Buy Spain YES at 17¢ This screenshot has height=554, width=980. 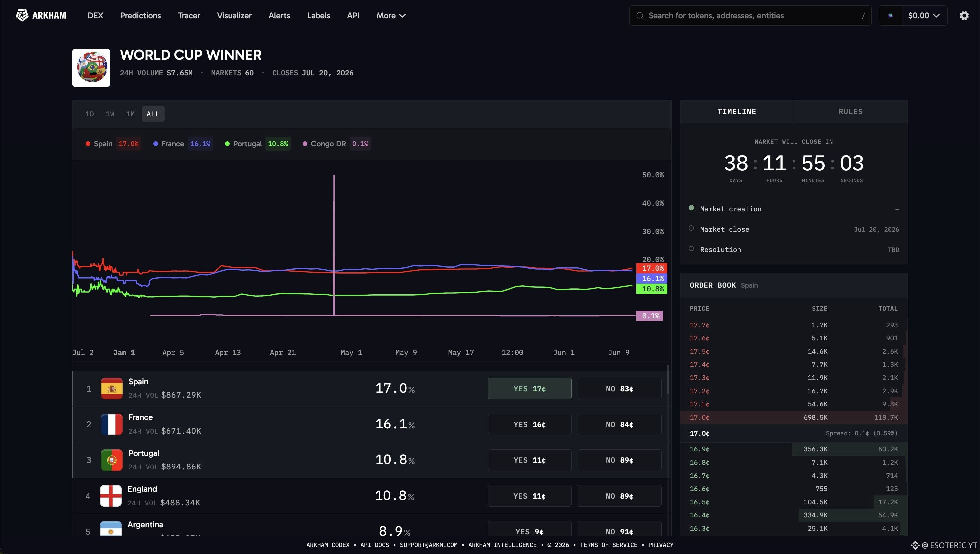pyautogui.click(x=530, y=388)
